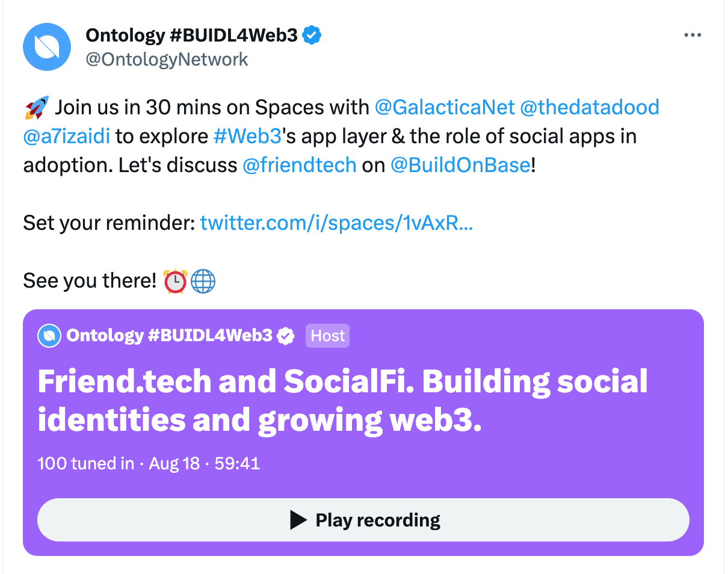728x574 pixels.
Task: Click the Ontology #BUIDL4Web3 display name
Action: [x=191, y=35]
